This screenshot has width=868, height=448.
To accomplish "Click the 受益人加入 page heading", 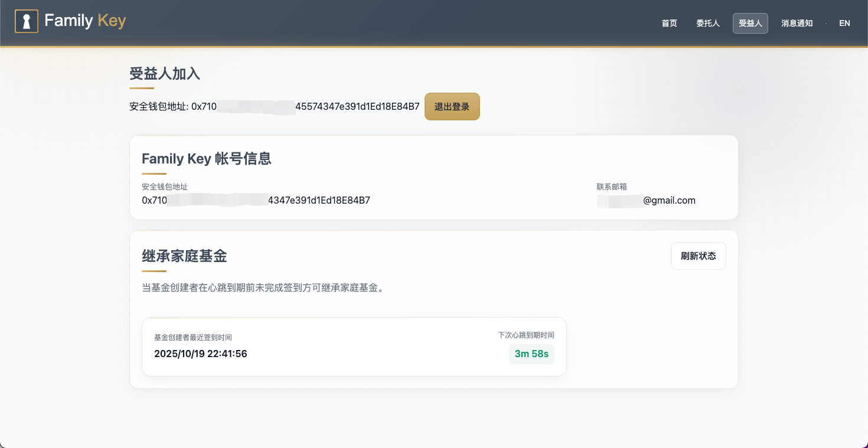I will [x=165, y=74].
